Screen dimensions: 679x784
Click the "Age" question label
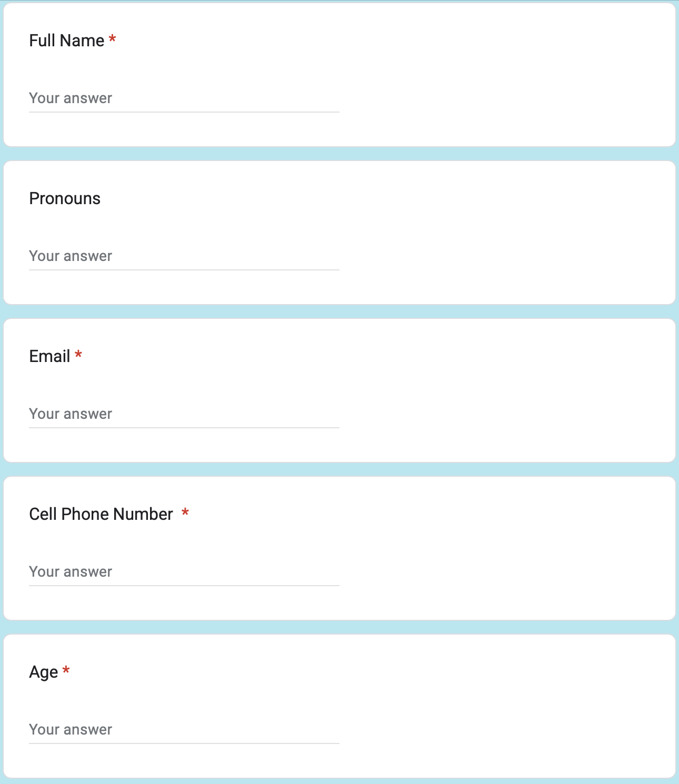click(x=44, y=672)
